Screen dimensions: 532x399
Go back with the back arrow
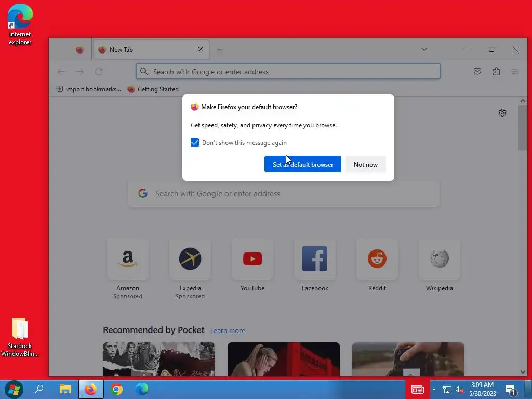61,72
